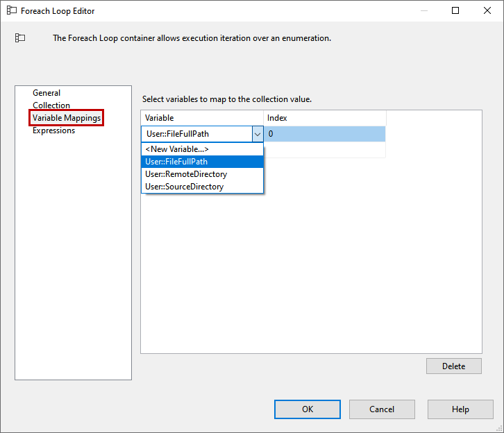Select the Variable Mappings page

click(x=67, y=118)
